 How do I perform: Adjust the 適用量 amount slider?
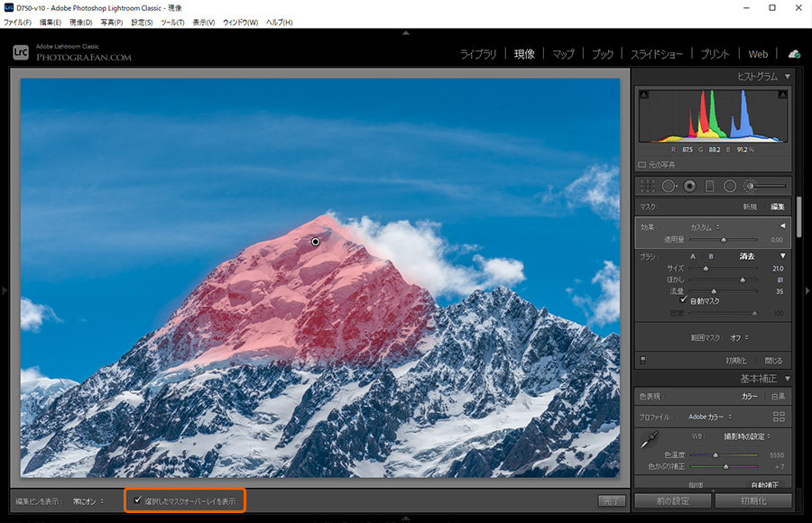723,240
